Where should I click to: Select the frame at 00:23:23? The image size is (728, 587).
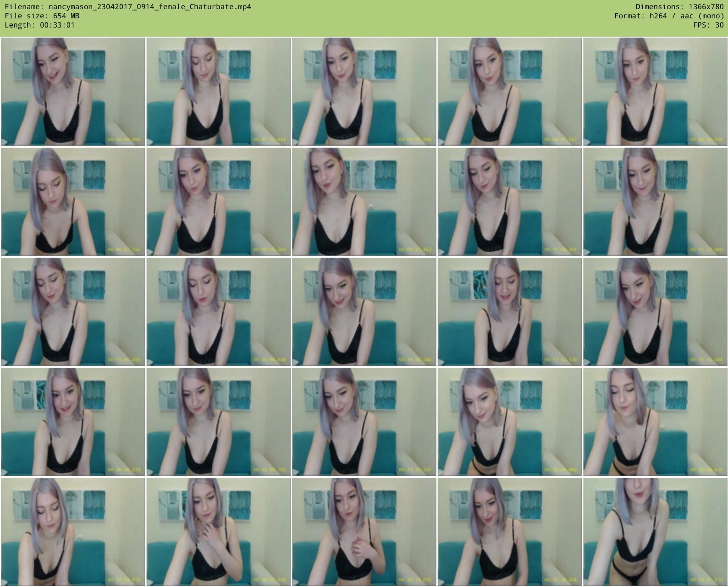[364, 422]
